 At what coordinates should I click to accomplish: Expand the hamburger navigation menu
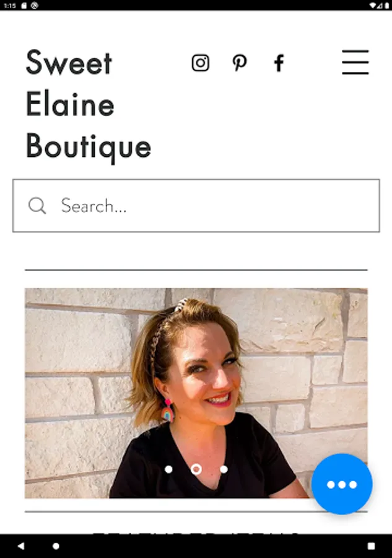pyautogui.click(x=355, y=62)
